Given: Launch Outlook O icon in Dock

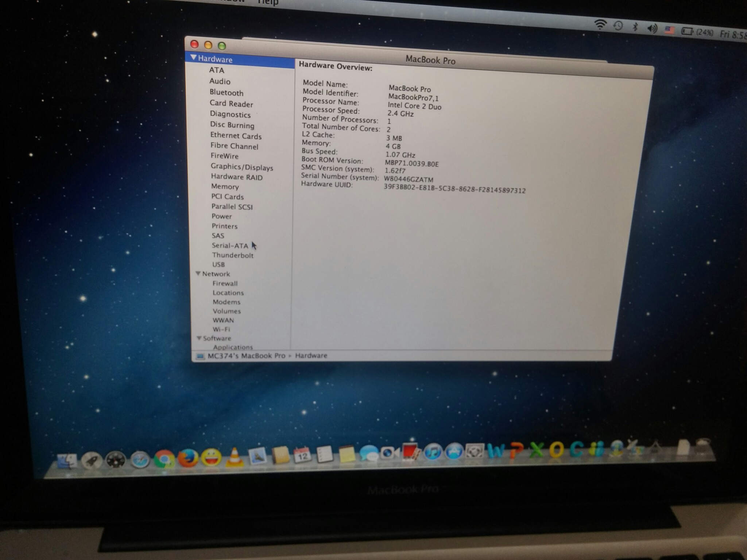Looking at the screenshot, I should pyautogui.click(x=557, y=449).
